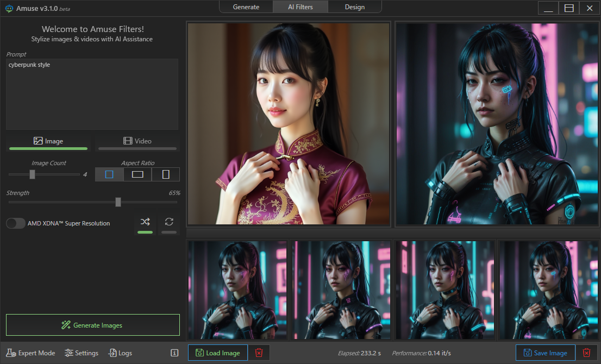Click the Amuse robot logo icon

click(9, 9)
